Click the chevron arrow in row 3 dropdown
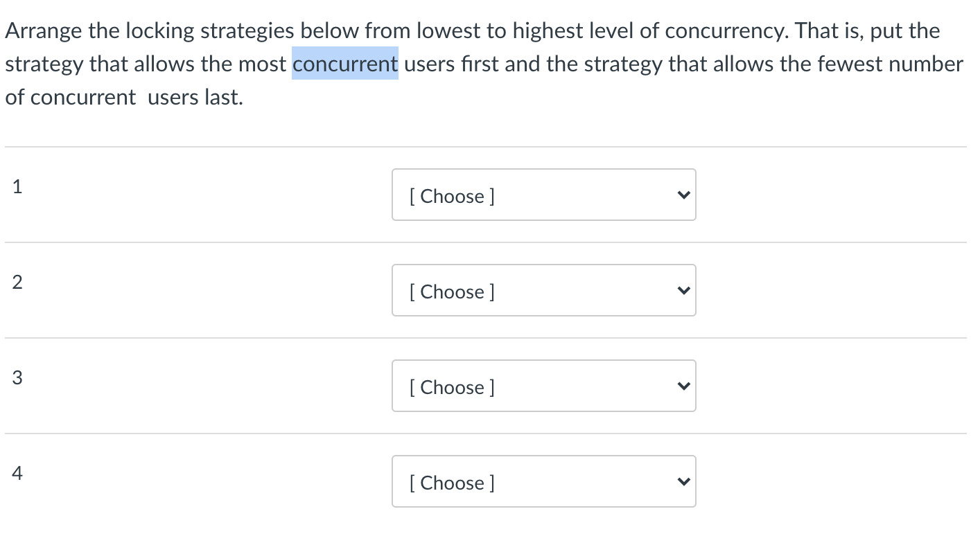Screen dimensions: 980x545 pos(683,387)
